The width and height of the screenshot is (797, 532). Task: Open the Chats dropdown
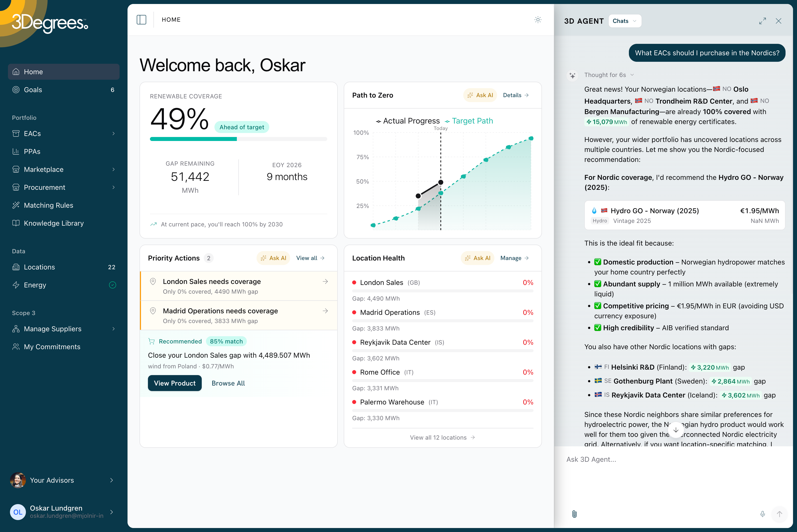(x=624, y=21)
